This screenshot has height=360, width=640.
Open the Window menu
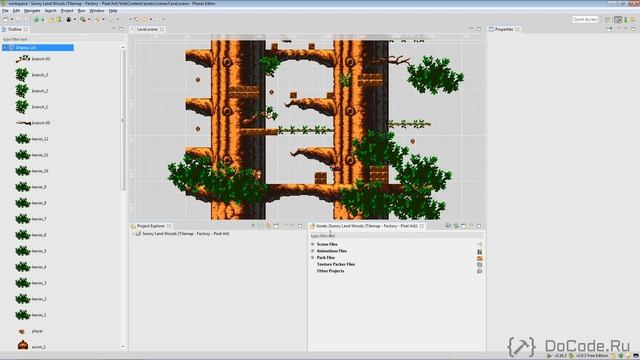click(x=97, y=11)
